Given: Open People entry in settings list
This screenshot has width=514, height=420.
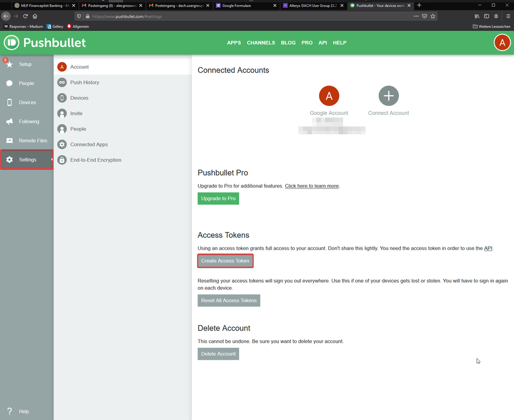Looking at the screenshot, I should click(122, 129).
